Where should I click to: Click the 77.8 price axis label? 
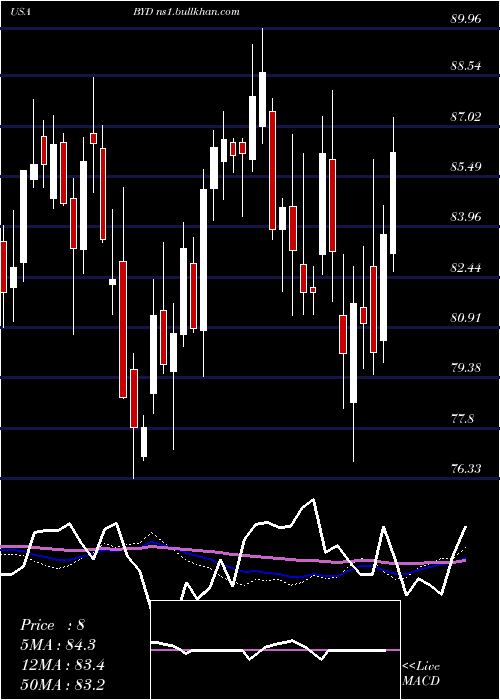(x=462, y=419)
